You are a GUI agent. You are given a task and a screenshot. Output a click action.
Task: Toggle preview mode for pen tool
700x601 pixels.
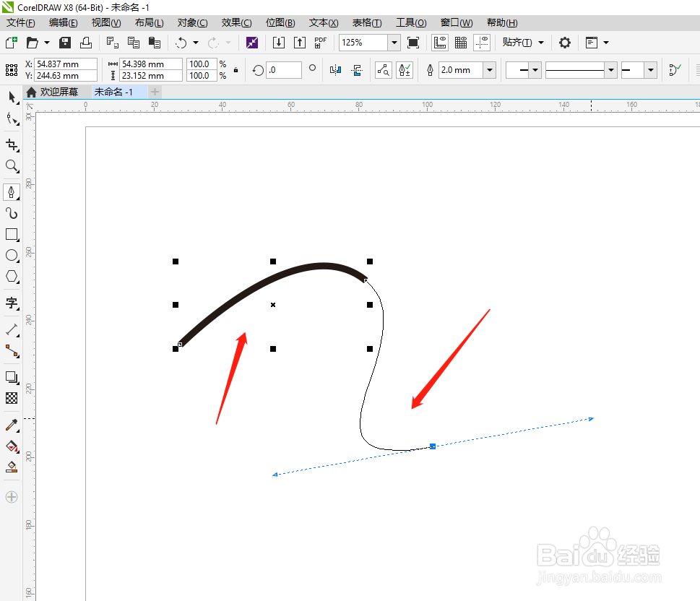(x=384, y=69)
